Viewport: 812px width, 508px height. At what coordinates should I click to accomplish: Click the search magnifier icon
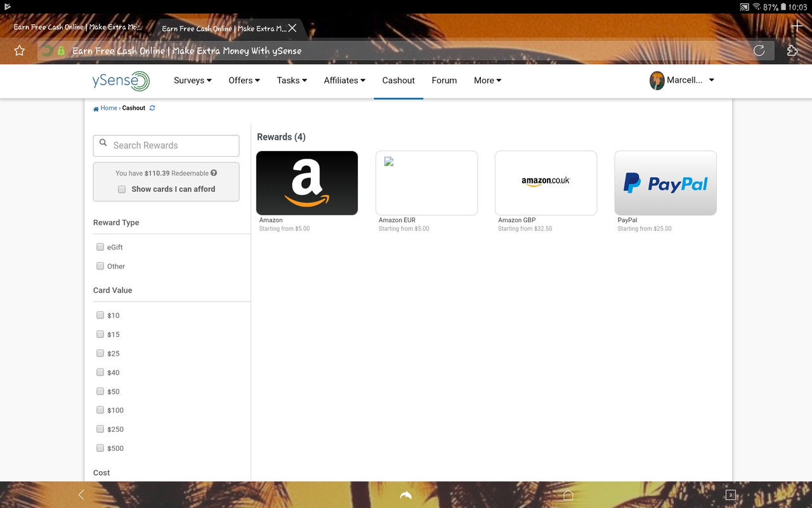point(103,144)
